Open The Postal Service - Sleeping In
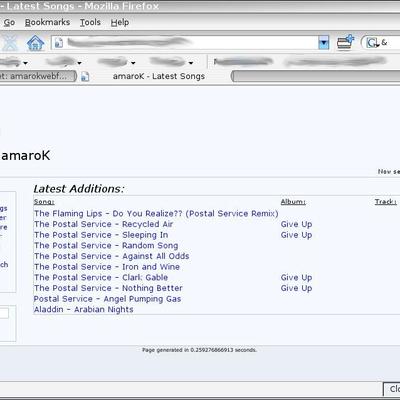Screen dimensions: 400x400 point(101,235)
